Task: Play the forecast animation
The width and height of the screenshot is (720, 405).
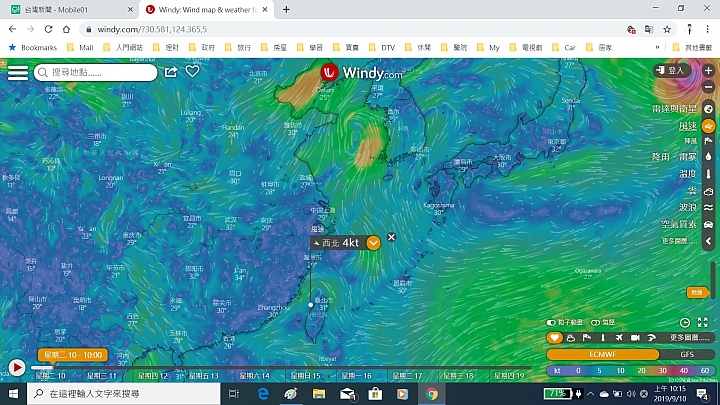Action: [x=17, y=367]
